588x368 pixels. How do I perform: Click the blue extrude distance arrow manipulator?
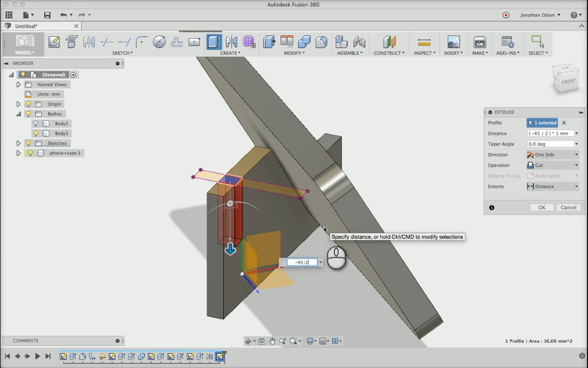[230, 249]
